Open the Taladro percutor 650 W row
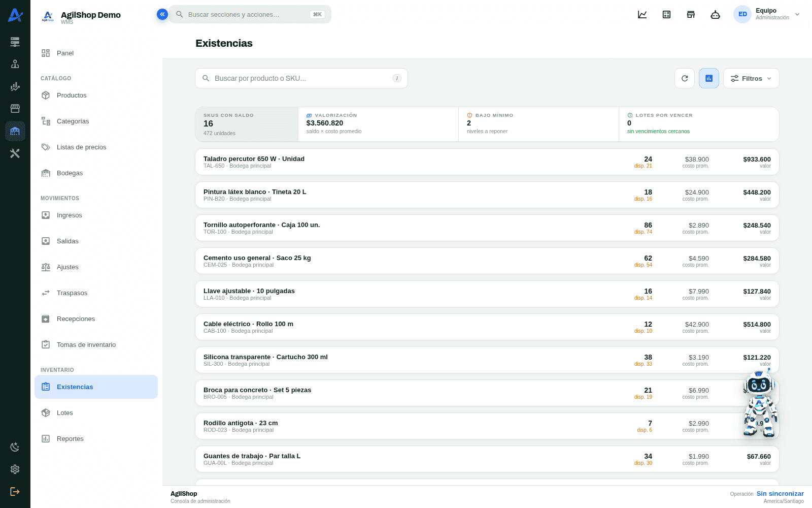 coord(487,162)
